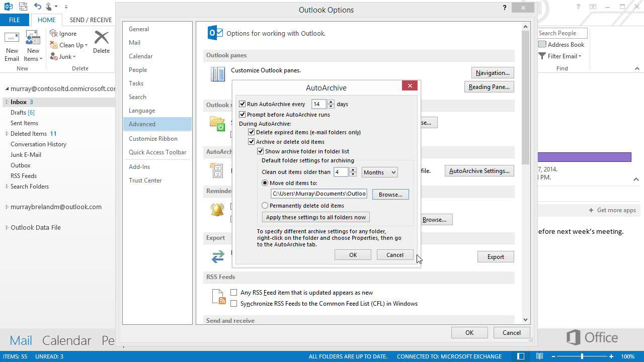Toggle Show archive folder in folder list
Viewport: 644px width, 362px height.
(x=261, y=151)
